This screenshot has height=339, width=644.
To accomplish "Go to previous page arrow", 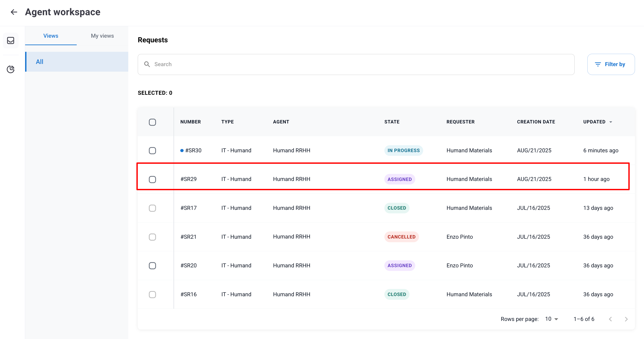I will [610, 319].
